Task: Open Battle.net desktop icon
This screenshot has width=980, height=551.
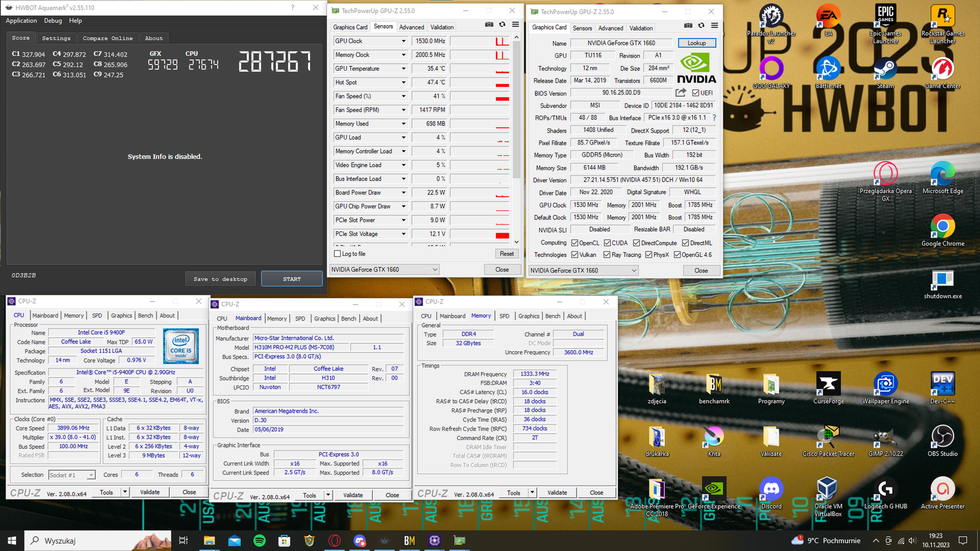Action: tap(828, 72)
